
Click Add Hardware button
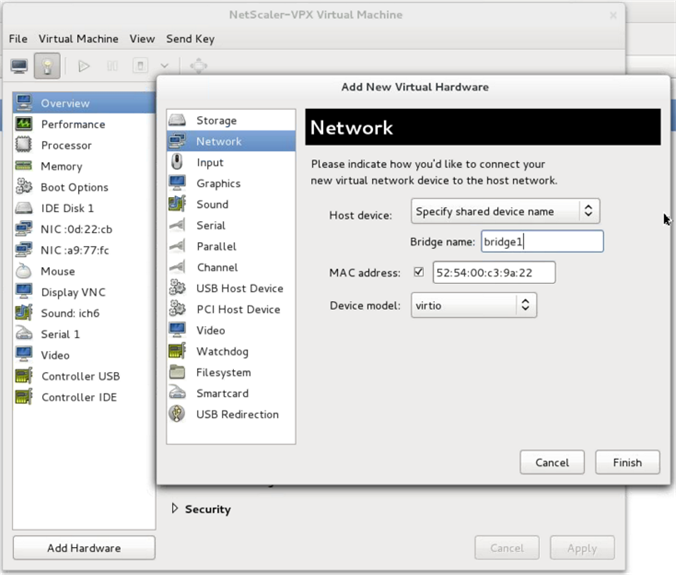pyautogui.click(x=84, y=548)
